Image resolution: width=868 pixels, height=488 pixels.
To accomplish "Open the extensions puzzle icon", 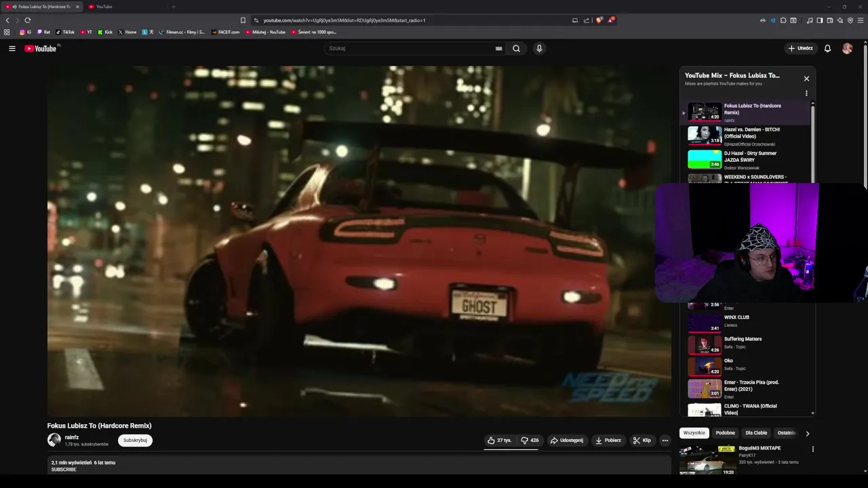I will (783, 20).
